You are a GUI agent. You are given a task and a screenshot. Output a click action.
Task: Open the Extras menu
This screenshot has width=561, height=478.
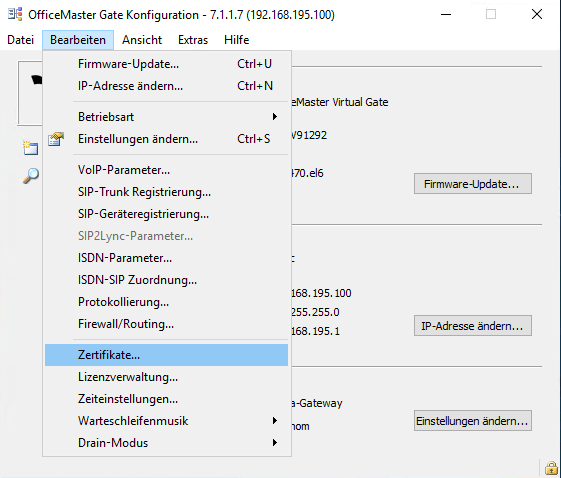click(x=193, y=40)
